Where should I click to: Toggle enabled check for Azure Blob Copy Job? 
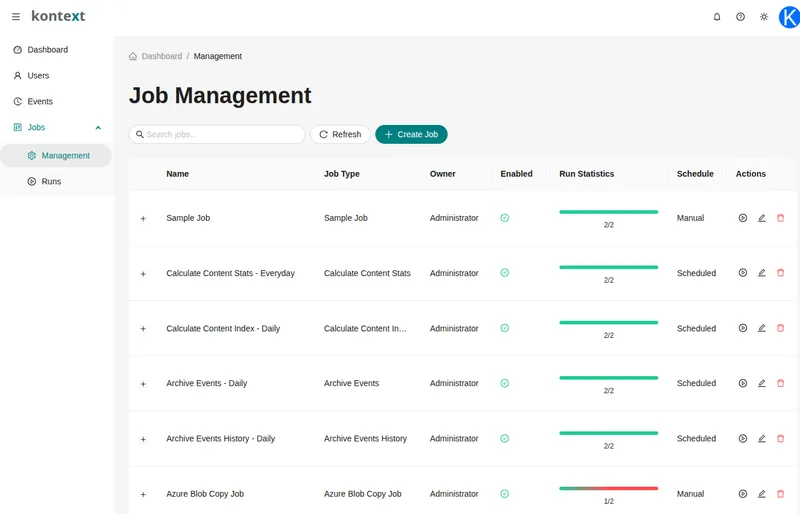pos(505,494)
